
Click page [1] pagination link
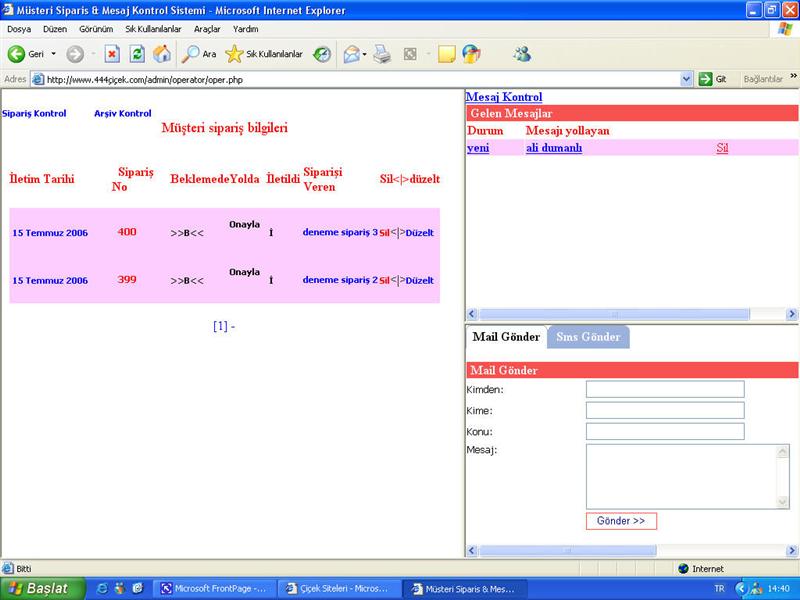click(220, 326)
